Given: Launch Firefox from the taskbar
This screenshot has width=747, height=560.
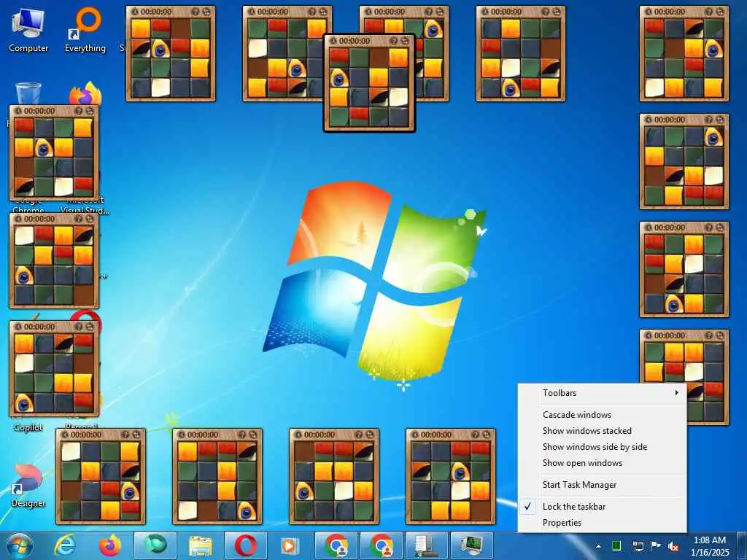Looking at the screenshot, I should click(110, 545).
